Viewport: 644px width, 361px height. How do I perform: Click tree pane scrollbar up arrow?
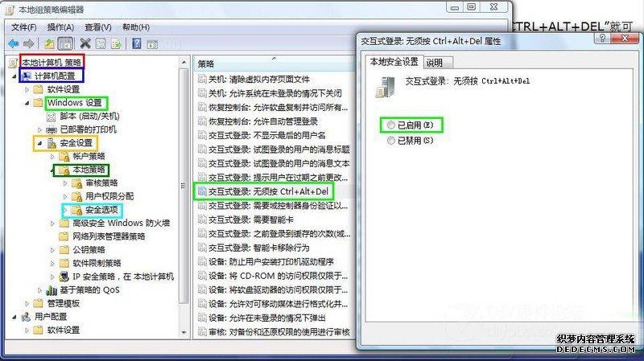pyautogui.click(x=184, y=63)
